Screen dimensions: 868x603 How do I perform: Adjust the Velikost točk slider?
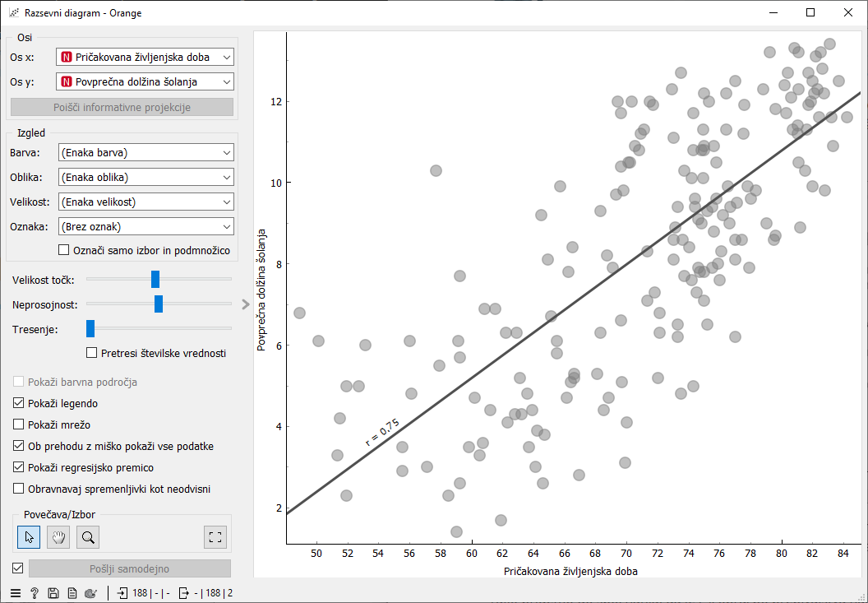point(155,280)
